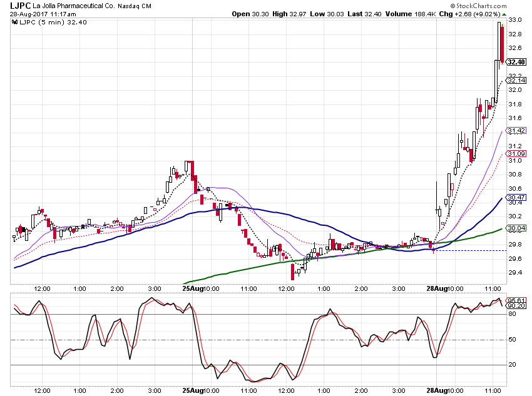Click the red 31.09 moving average tag
532x396 pixels.
pyautogui.click(x=516, y=154)
